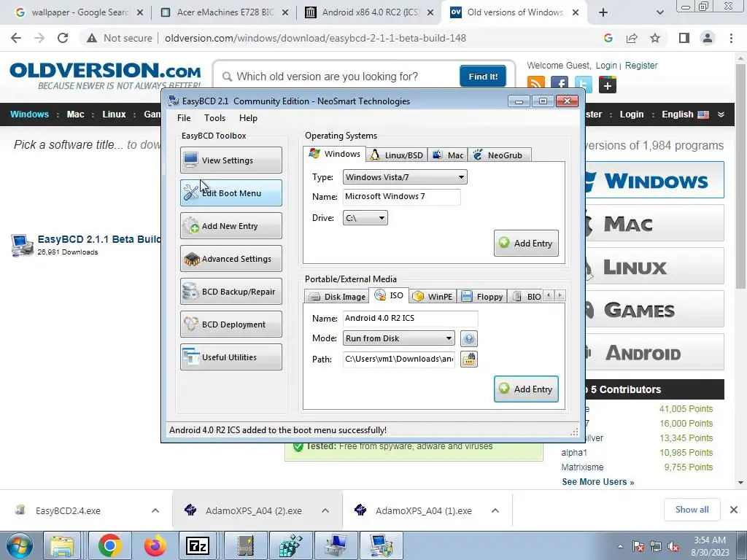Click the old version search field
747x560 pixels.
tap(338, 76)
